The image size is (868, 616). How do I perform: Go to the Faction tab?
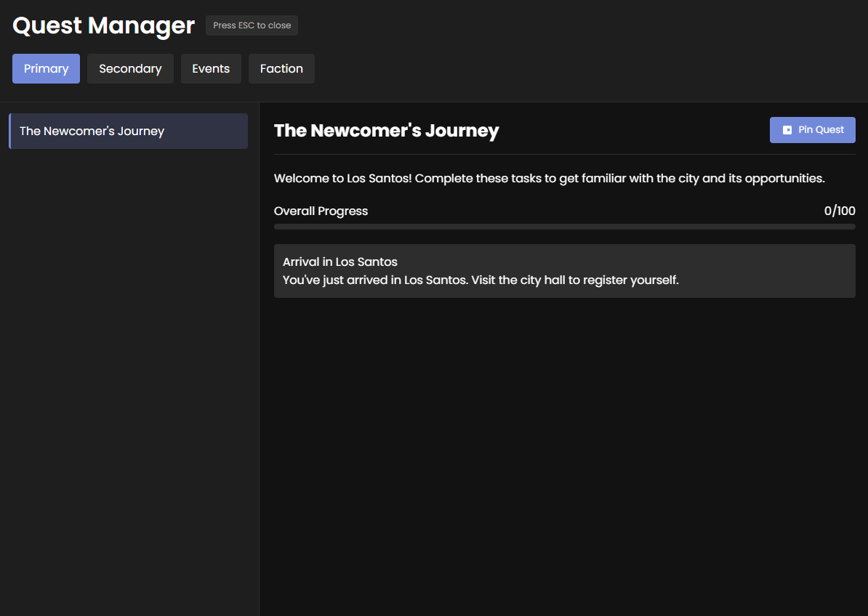click(282, 68)
